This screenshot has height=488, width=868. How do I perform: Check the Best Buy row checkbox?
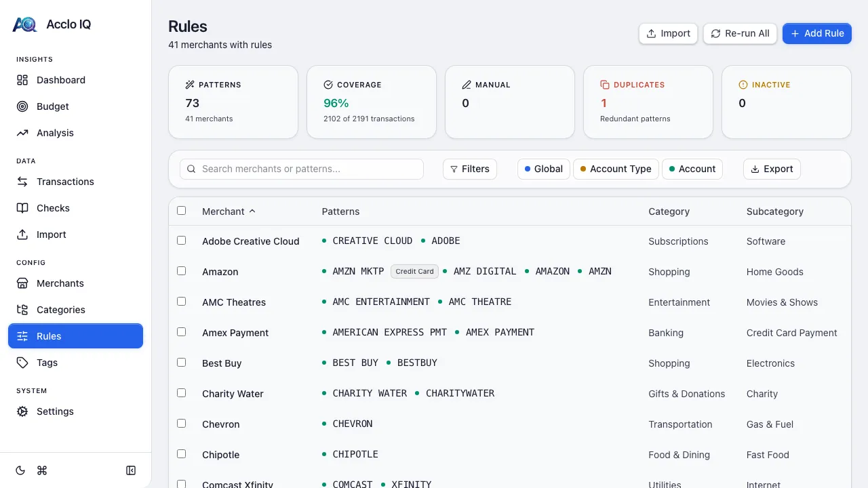pyautogui.click(x=181, y=362)
